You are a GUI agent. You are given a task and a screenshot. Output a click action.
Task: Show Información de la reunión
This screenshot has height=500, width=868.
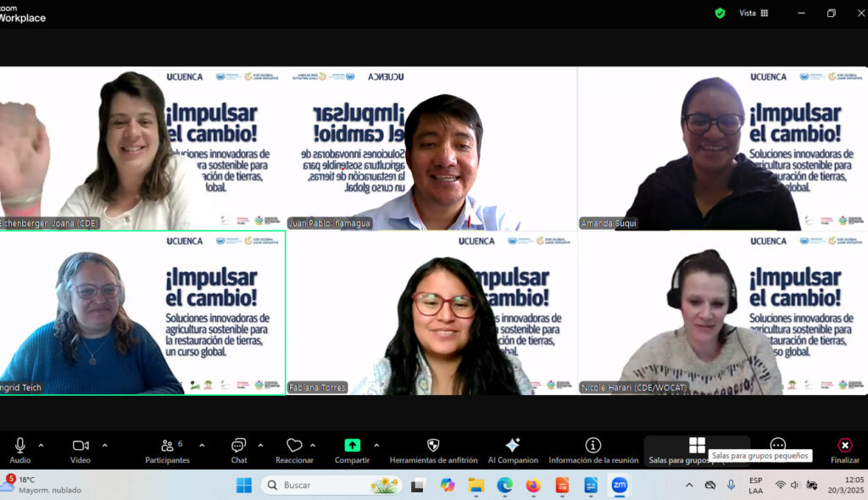(x=593, y=450)
